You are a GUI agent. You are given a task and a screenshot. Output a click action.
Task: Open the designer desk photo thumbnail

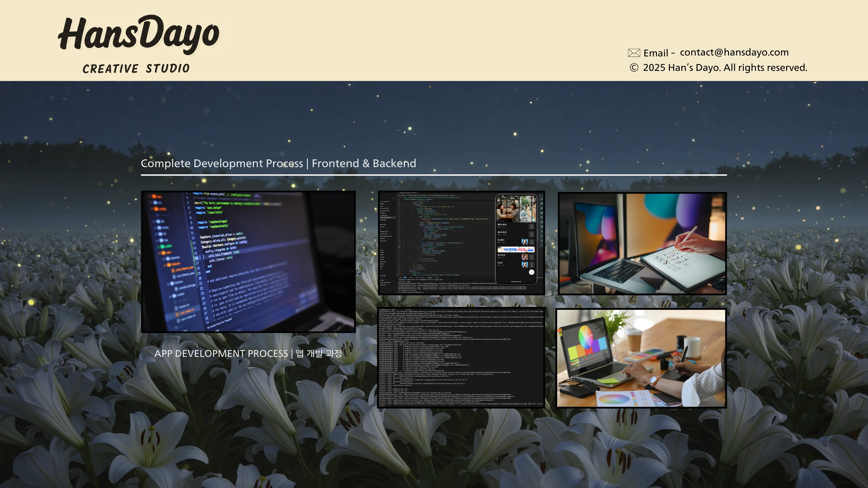(641, 358)
